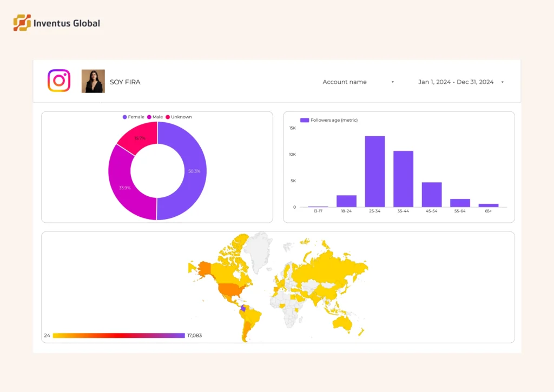This screenshot has height=392, width=554.
Task: Expand the Jan 1, 2024 - Dec 31, 2024 date picker
Action: point(456,82)
